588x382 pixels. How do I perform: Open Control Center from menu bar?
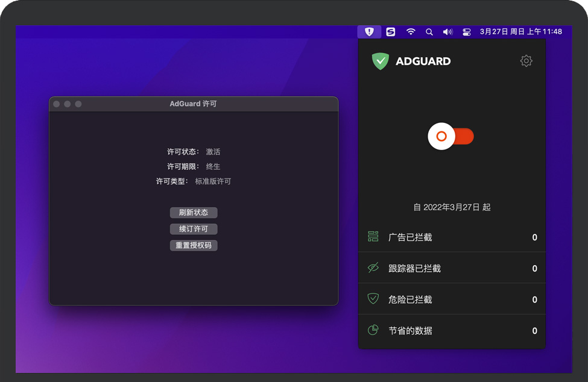pos(466,32)
